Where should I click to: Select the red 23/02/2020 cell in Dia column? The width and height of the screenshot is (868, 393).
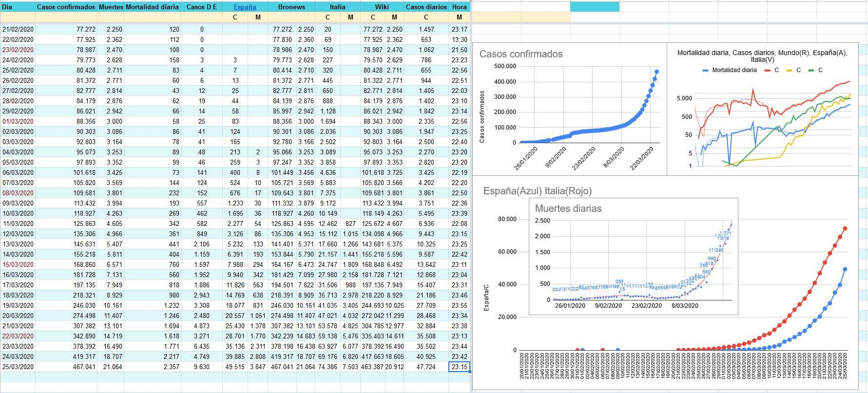coord(18,50)
